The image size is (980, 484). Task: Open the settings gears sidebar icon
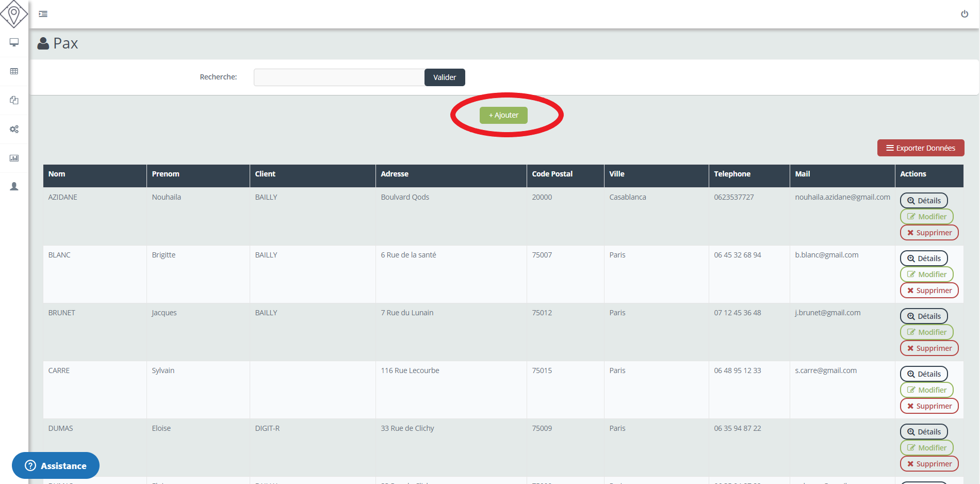14,129
